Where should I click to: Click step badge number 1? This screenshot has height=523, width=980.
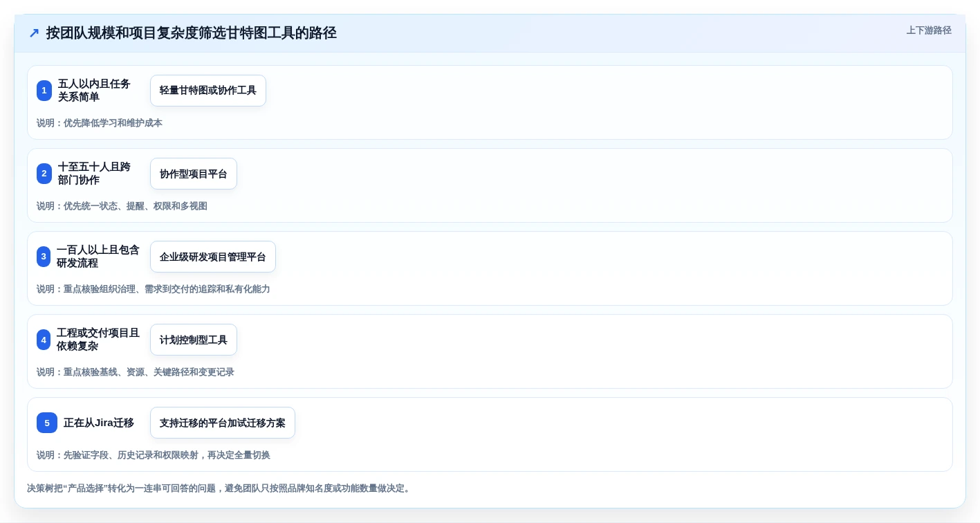point(44,91)
